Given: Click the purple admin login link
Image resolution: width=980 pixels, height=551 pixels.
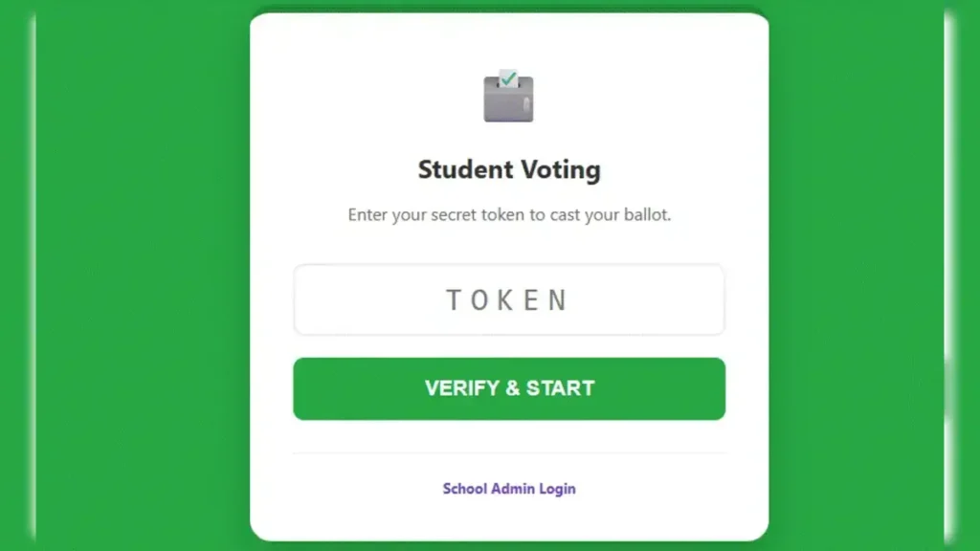Looking at the screenshot, I should pyautogui.click(x=508, y=488).
